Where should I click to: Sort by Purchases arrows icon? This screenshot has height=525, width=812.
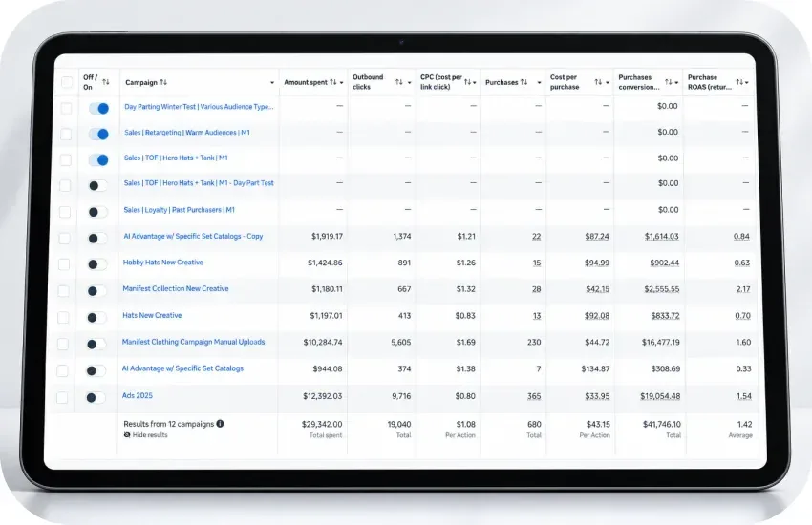[524, 82]
